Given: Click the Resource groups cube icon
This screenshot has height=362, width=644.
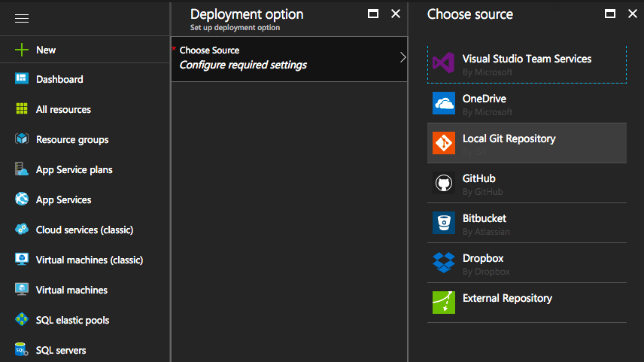Looking at the screenshot, I should pos(22,139).
